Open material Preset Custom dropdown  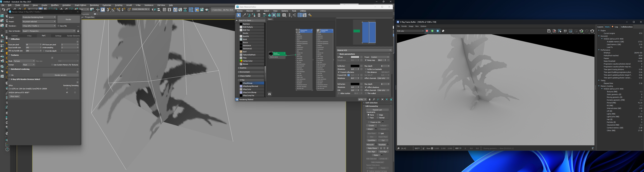380,57
